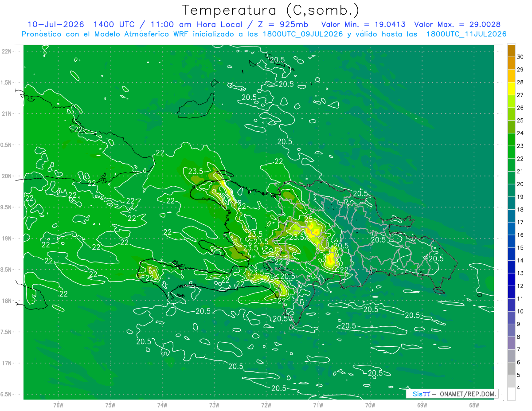The width and height of the screenshot is (532, 411).
Task: Click the "26" label on the color scale
Action: pos(520,108)
